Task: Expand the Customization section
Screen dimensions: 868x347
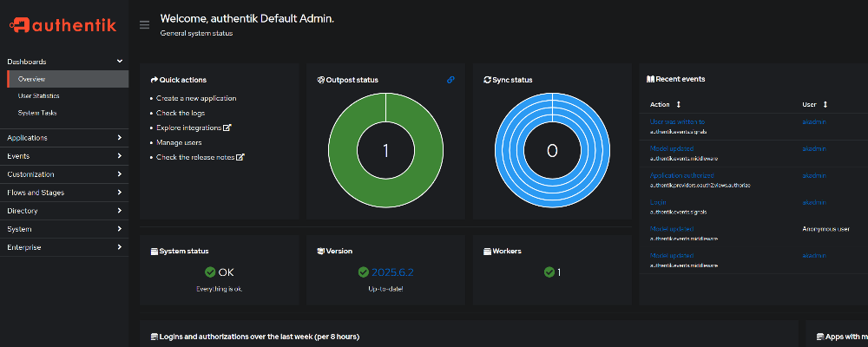Action: (x=64, y=174)
